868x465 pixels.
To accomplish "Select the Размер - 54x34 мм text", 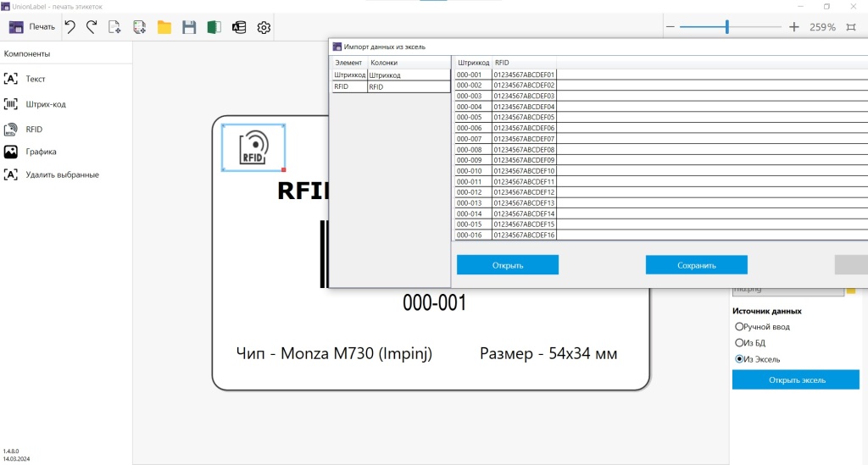I will (x=548, y=353).
